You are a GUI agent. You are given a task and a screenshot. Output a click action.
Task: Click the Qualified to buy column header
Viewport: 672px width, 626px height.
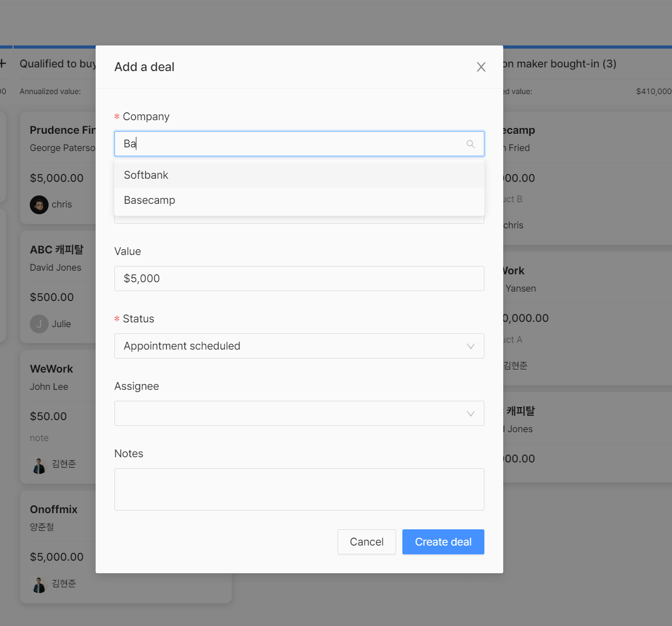click(58, 64)
